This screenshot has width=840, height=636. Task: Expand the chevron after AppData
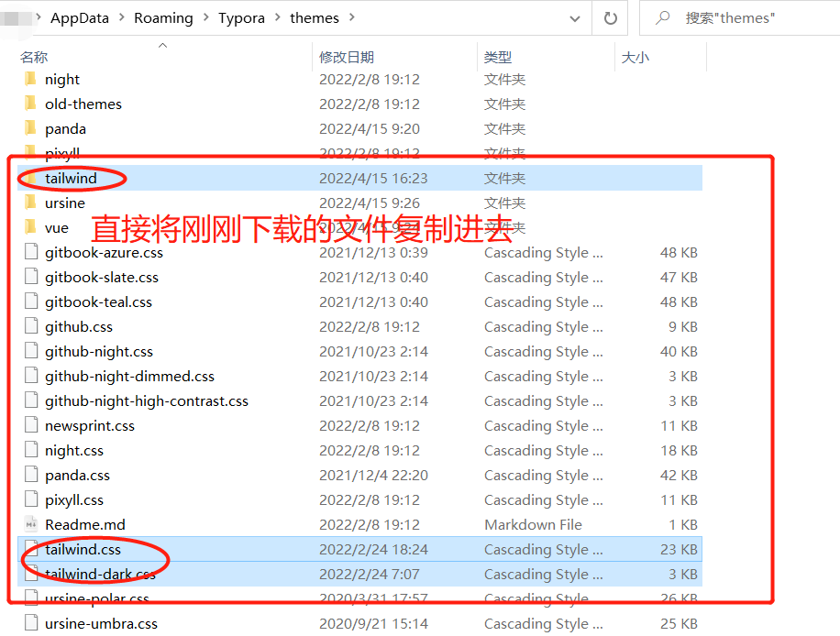click(x=122, y=17)
